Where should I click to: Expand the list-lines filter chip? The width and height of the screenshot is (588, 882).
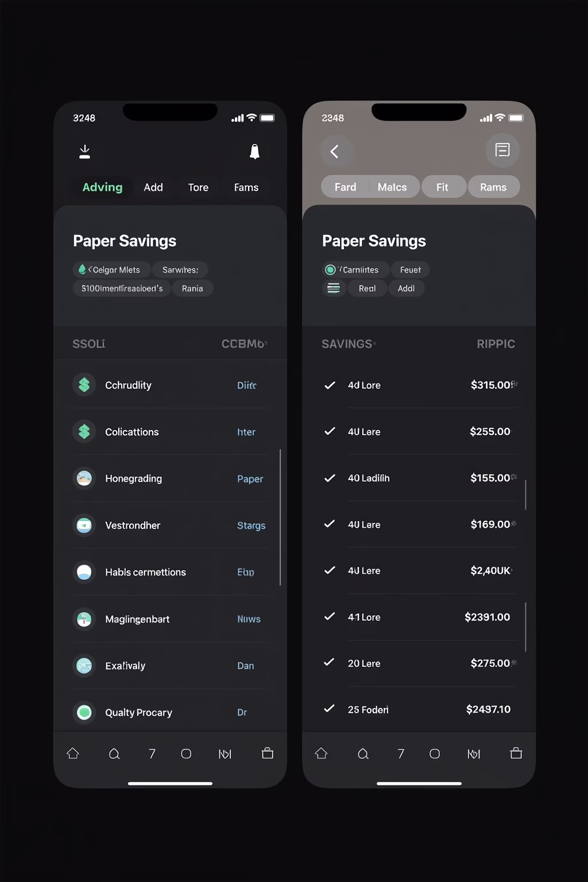(334, 288)
